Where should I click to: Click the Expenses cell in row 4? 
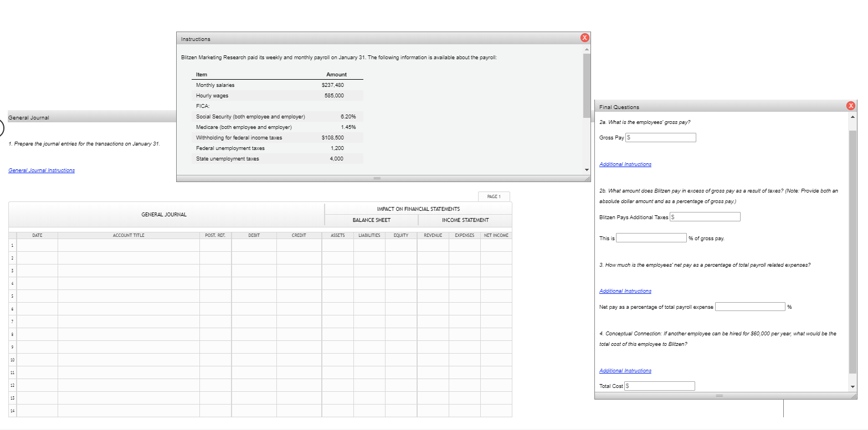464,283
